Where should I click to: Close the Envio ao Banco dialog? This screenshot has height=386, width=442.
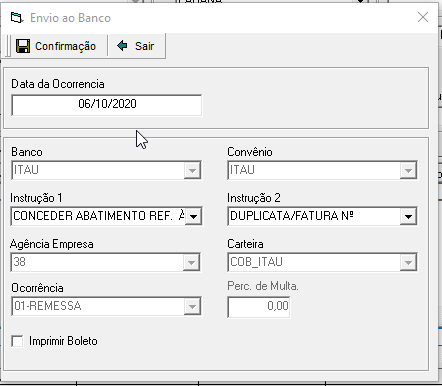423,17
